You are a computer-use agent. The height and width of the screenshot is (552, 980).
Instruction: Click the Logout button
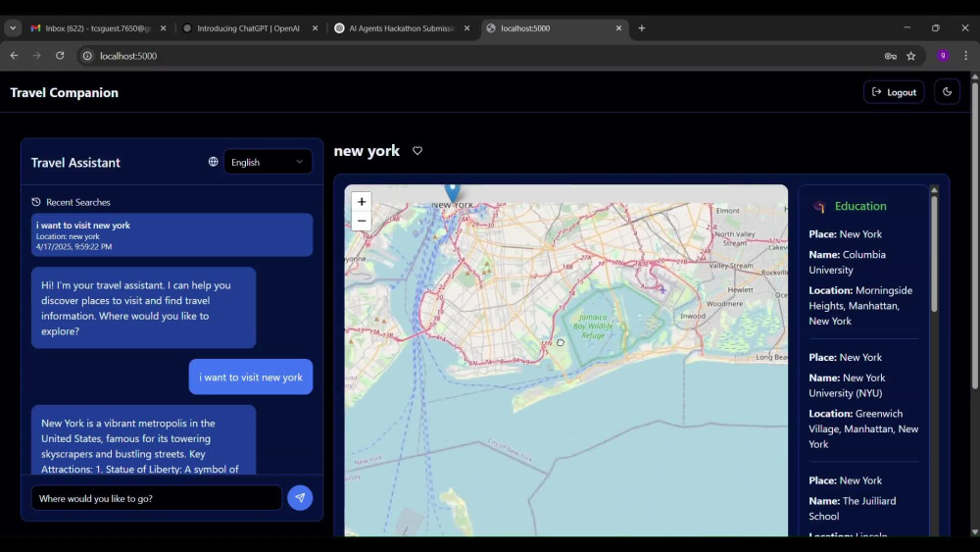pos(894,92)
